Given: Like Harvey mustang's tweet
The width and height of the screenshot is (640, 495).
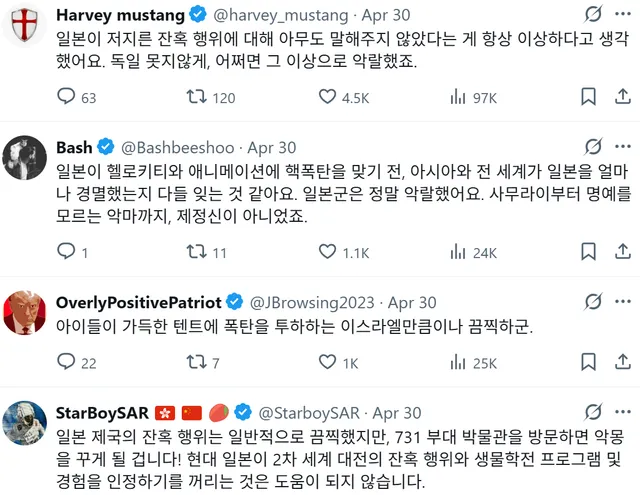Looking at the screenshot, I should click(x=328, y=97).
